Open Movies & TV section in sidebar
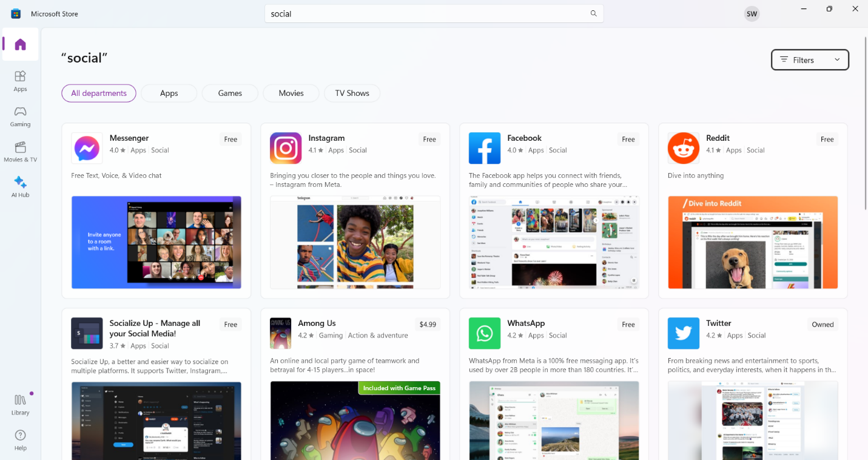 pos(20,151)
